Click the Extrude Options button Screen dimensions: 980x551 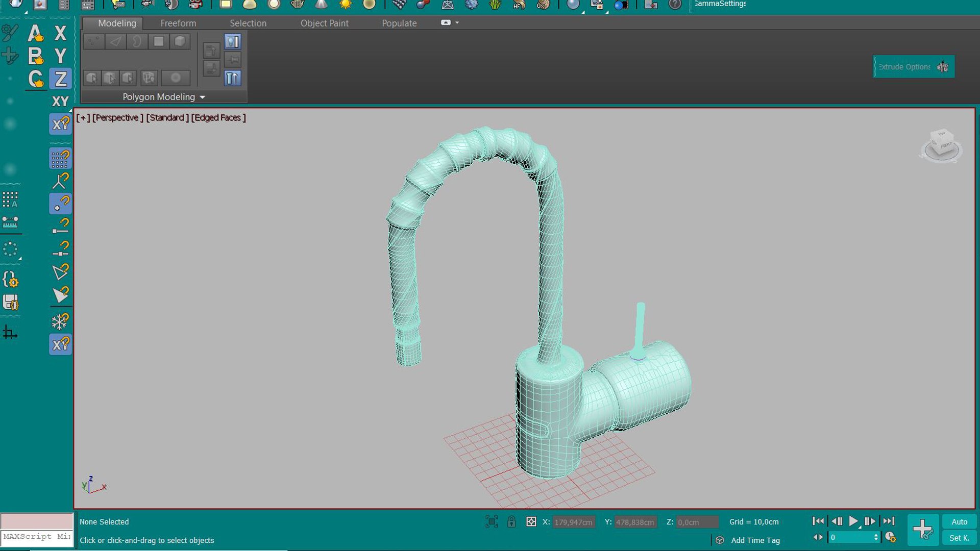(914, 67)
